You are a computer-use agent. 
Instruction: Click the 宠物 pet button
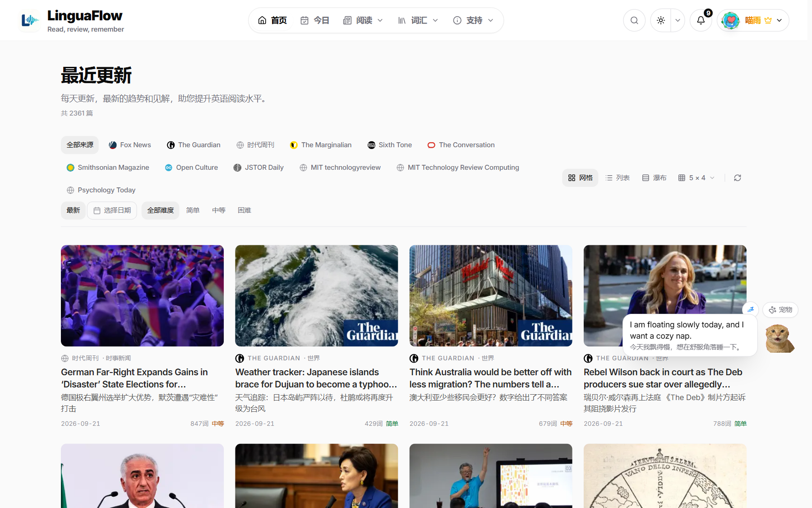tap(780, 310)
